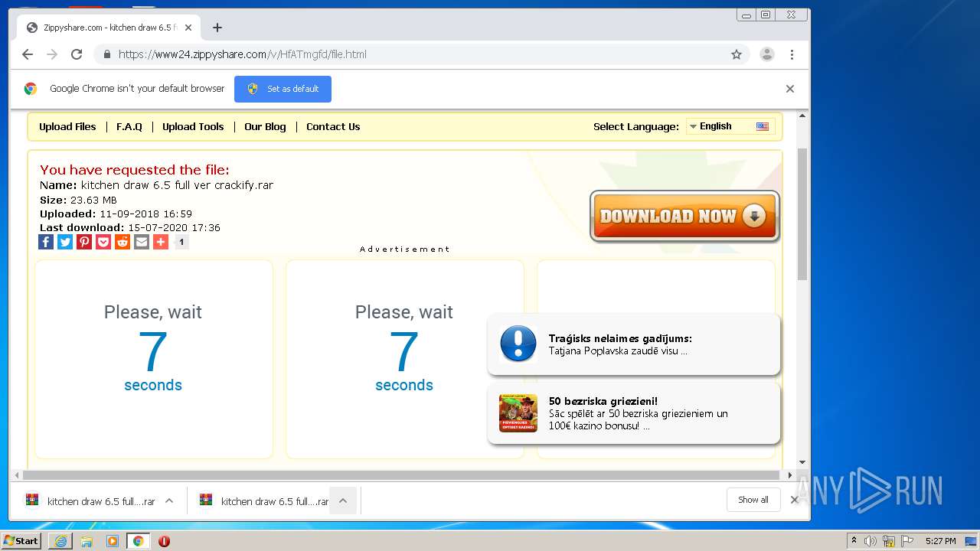Open more sharing options plus icon

click(x=161, y=242)
